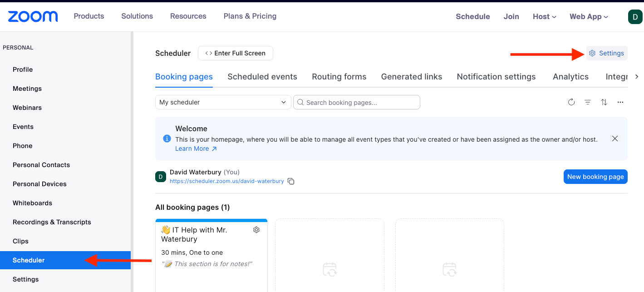
Task: Select Phone in the sidebar
Action: tap(23, 146)
